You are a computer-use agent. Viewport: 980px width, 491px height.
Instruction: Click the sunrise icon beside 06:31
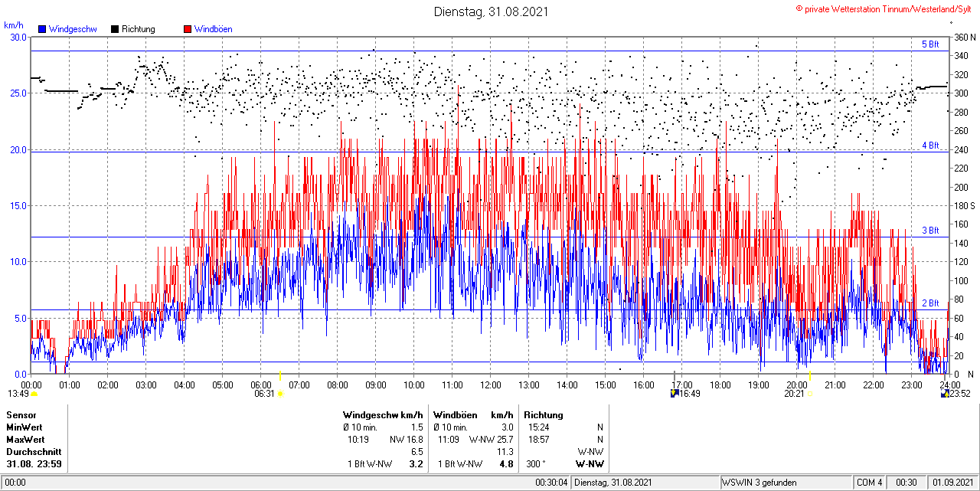pyautogui.click(x=280, y=394)
